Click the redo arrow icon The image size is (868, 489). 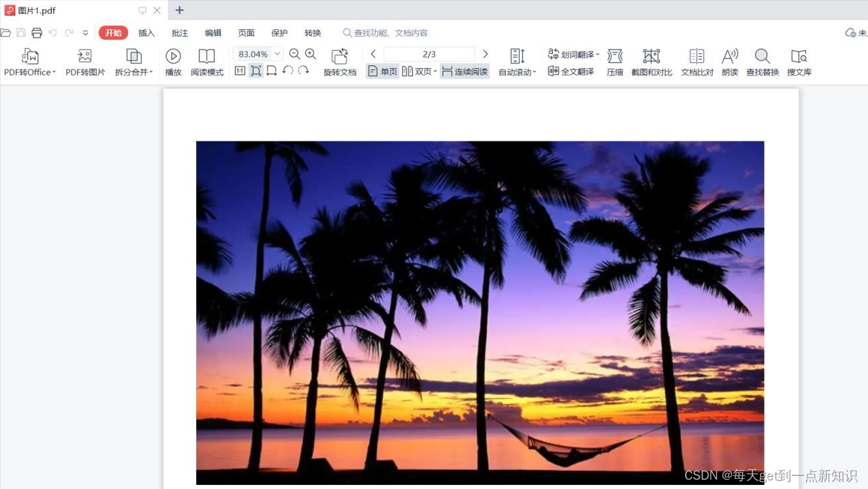69,33
